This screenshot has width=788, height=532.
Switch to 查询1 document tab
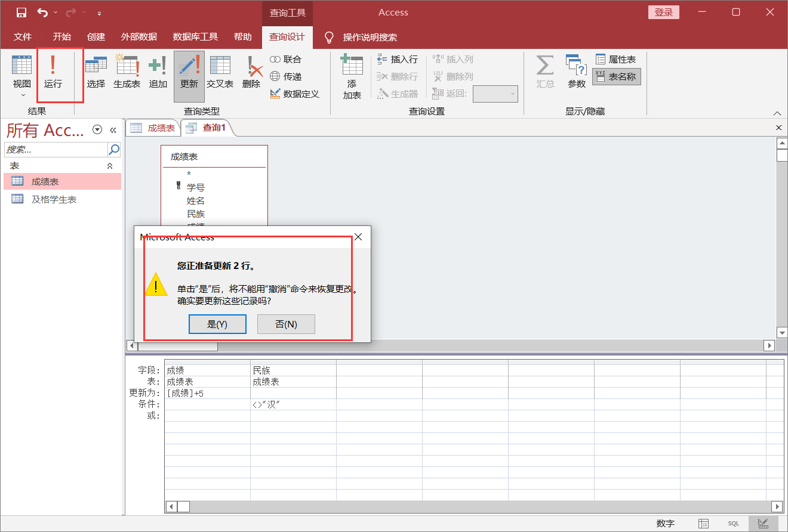(x=207, y=128)
